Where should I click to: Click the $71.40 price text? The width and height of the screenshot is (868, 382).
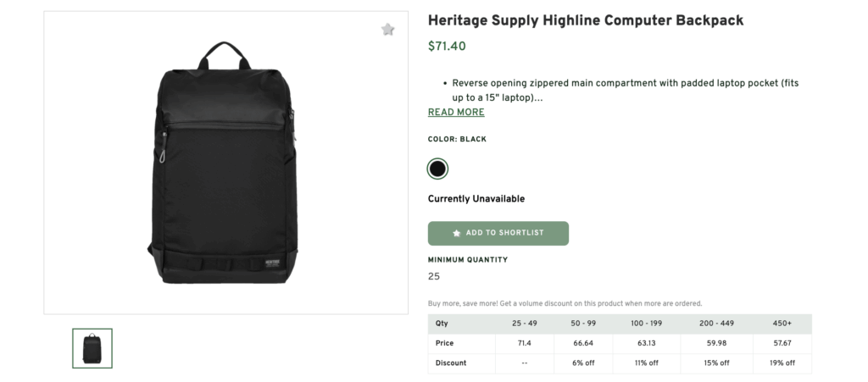[447, 47]
